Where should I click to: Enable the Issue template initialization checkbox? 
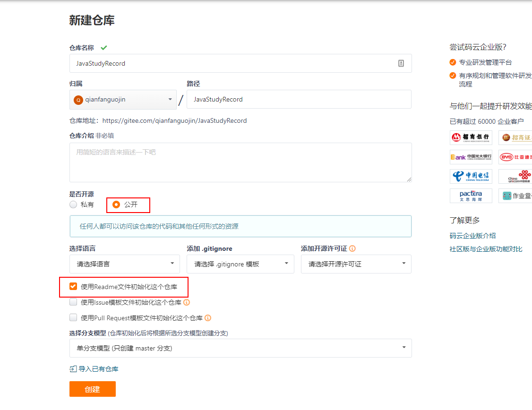click(x=73, y=302)
